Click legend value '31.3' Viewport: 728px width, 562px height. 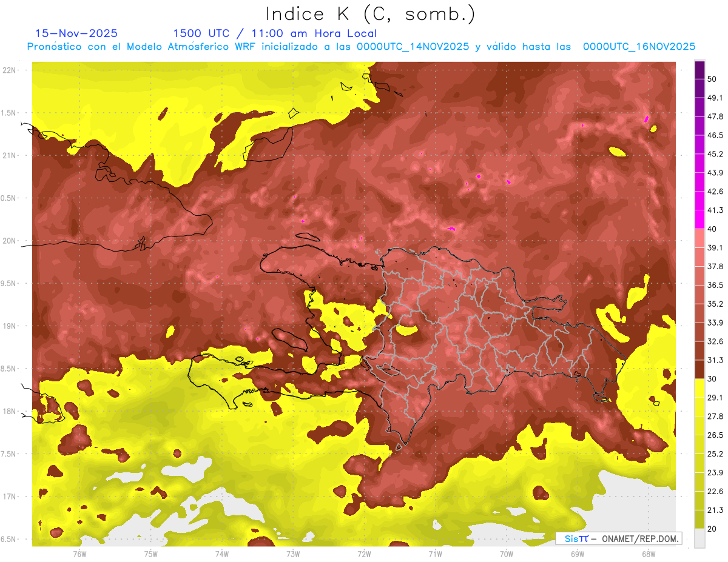point(715,360)
